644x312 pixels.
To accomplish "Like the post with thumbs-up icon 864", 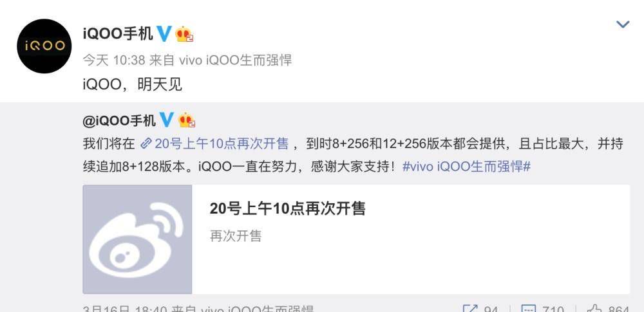I will 594,308.
